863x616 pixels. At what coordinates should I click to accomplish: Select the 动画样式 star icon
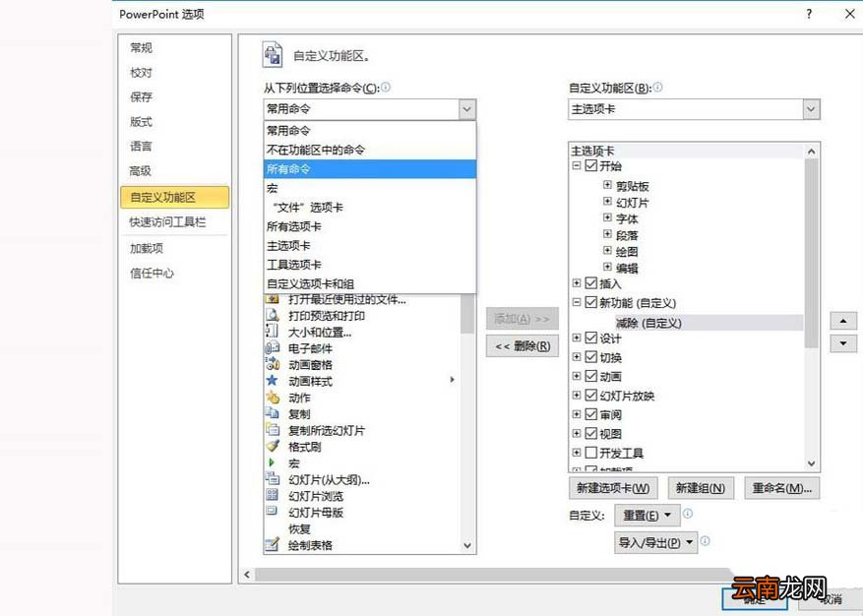coord(272,381)
